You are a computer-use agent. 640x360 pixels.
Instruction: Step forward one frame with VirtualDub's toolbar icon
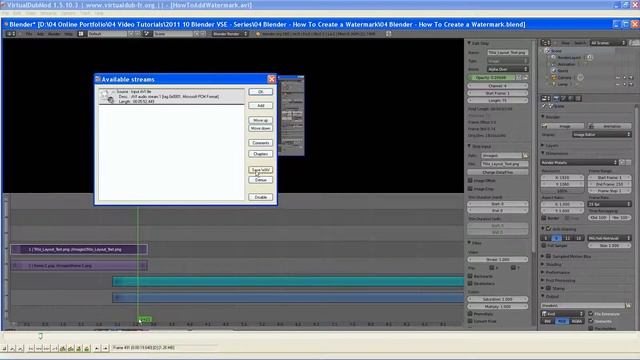[x=47, y=348]
